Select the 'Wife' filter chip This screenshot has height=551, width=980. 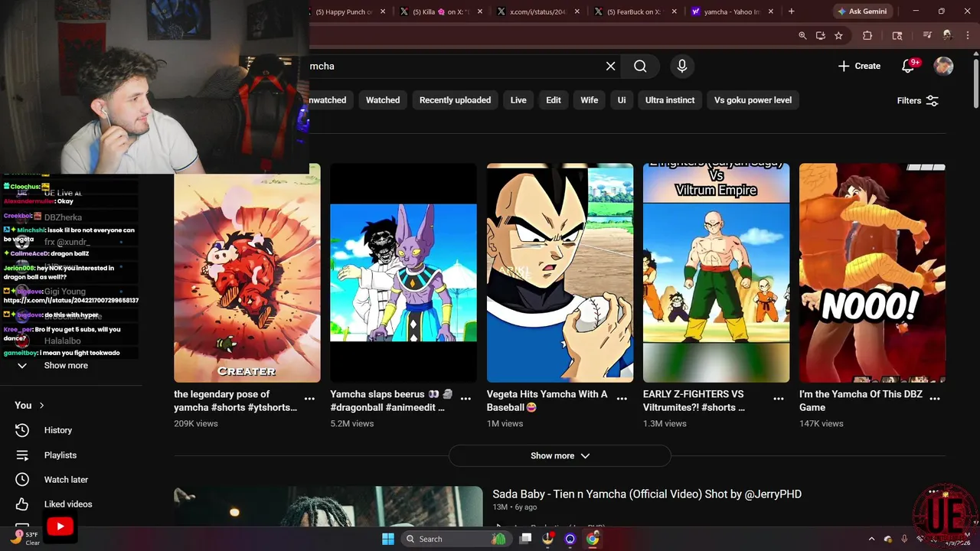pyautogui.click(x=590, y=100)
